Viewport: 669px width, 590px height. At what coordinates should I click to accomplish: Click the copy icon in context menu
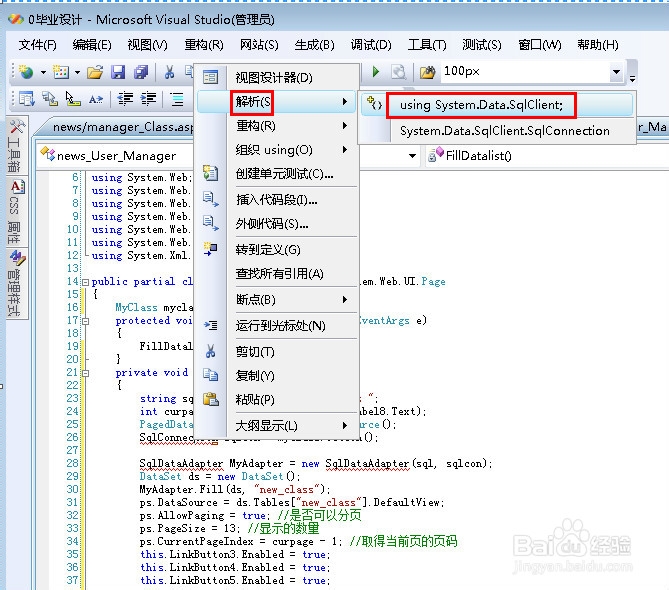click(x=210, y=375)
